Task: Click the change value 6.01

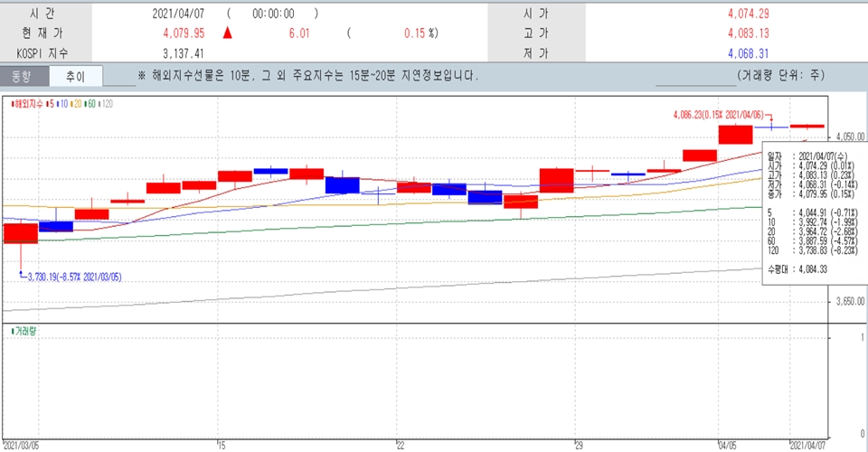Action: tap(299, 33)
